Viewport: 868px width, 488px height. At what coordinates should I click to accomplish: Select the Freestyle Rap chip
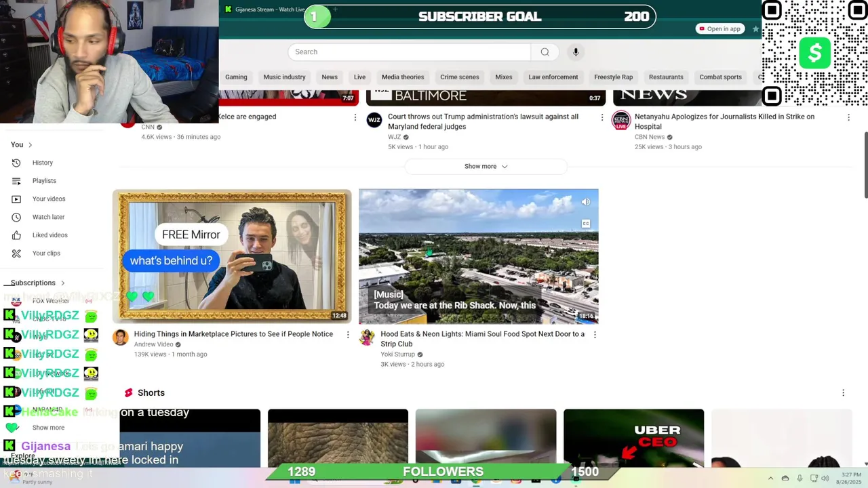pos(614,77)
